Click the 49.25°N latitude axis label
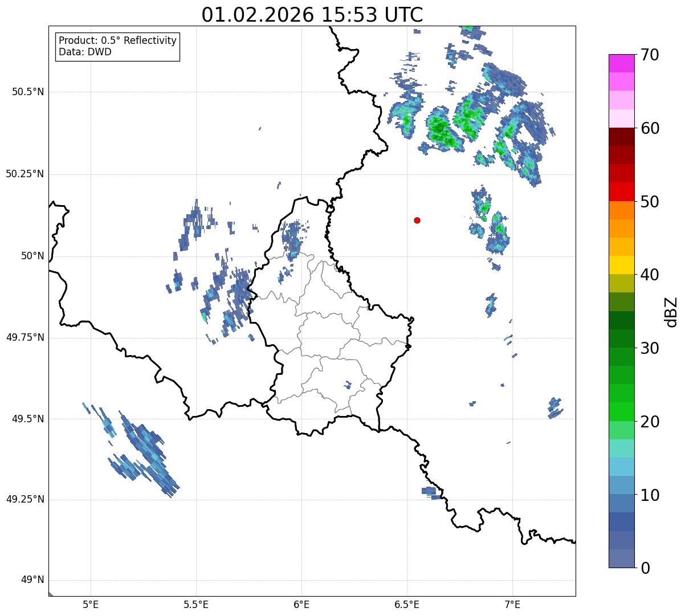 click(25, 500)
